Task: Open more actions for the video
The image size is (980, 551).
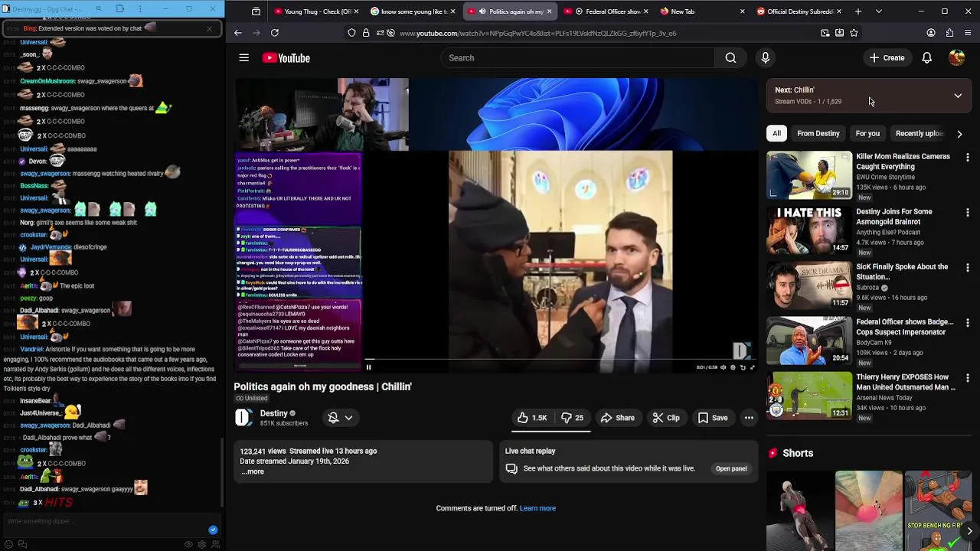Action: [x=749, y=418]
